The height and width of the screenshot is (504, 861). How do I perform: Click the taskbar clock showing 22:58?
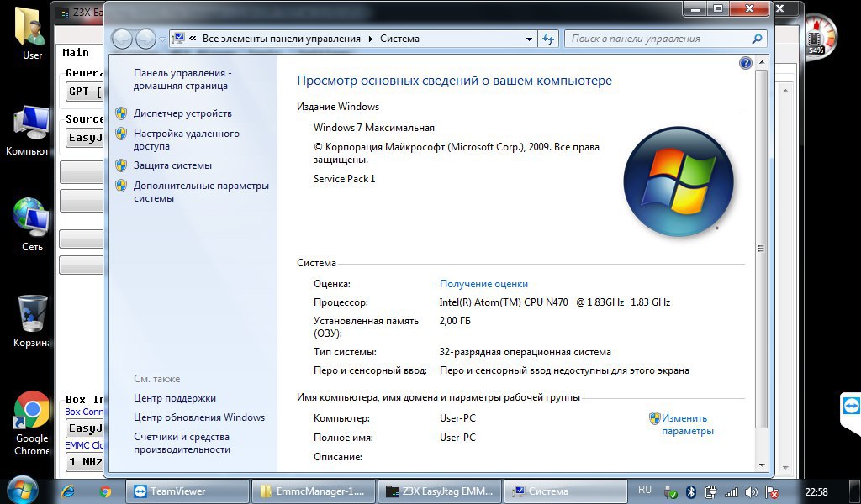click(x=816, y=491)
